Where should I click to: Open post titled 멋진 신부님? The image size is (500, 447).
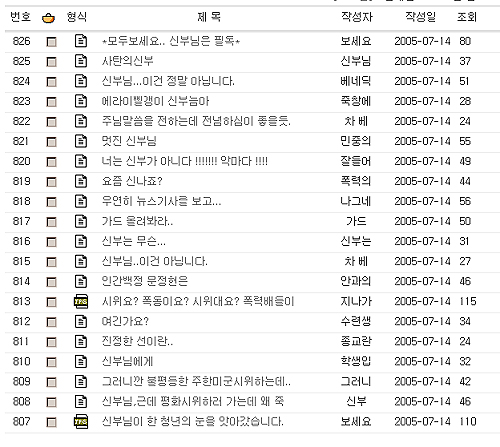[x=129, y=141]
